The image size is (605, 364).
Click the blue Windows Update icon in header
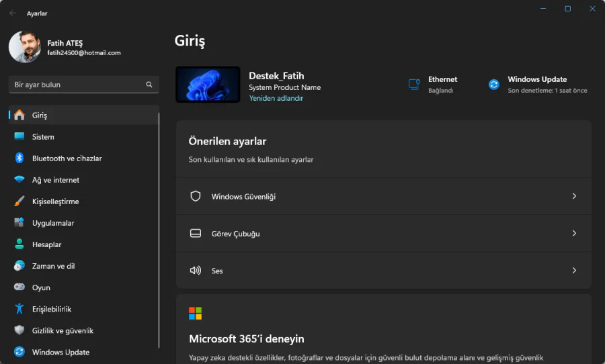494,84
